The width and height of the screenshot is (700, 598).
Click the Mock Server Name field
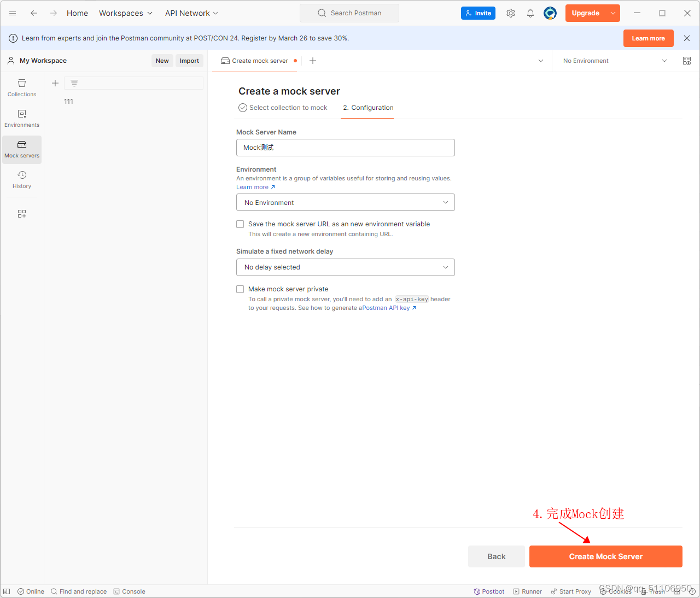[346, 148]
